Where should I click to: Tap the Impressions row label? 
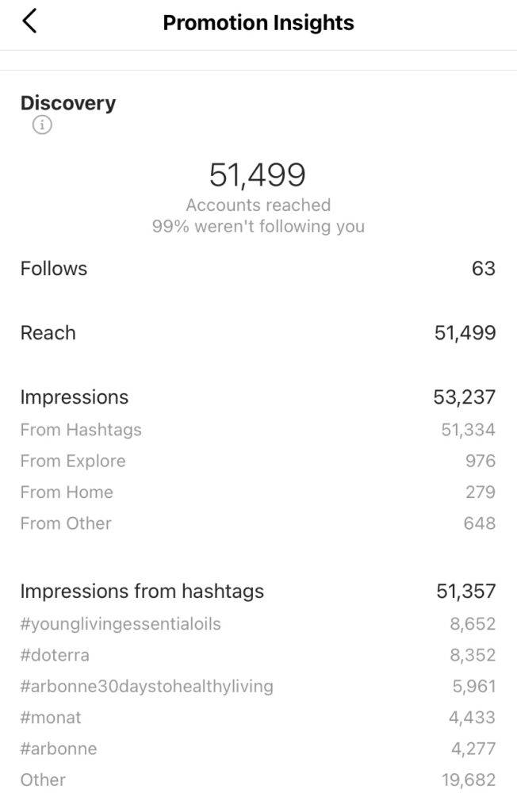tap(74, 397)
